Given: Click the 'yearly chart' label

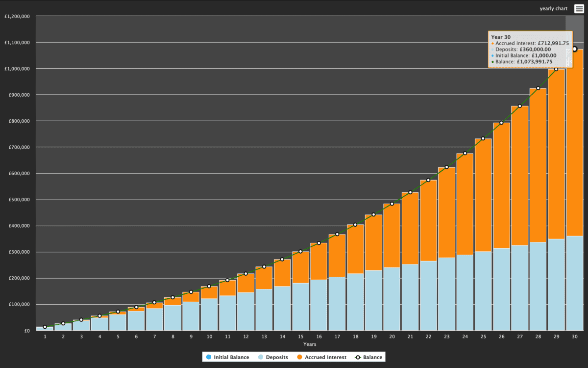Looking at the screenshot, I should (x=554, y=8).
